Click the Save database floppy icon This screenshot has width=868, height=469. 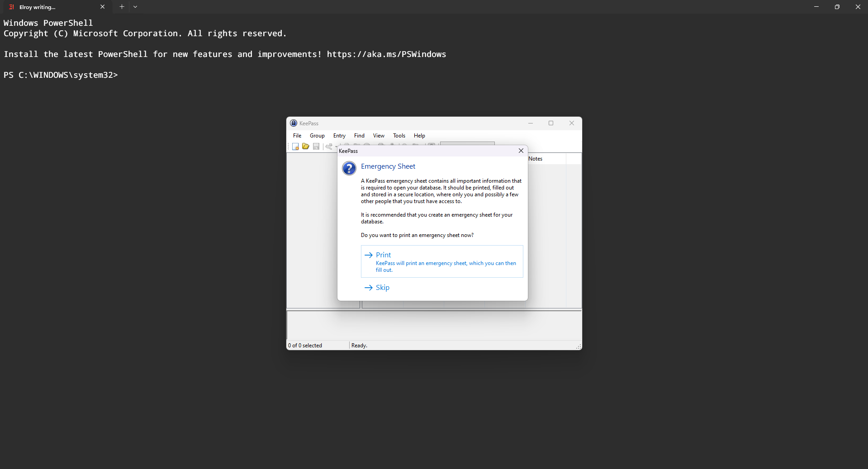pos(316,147)
